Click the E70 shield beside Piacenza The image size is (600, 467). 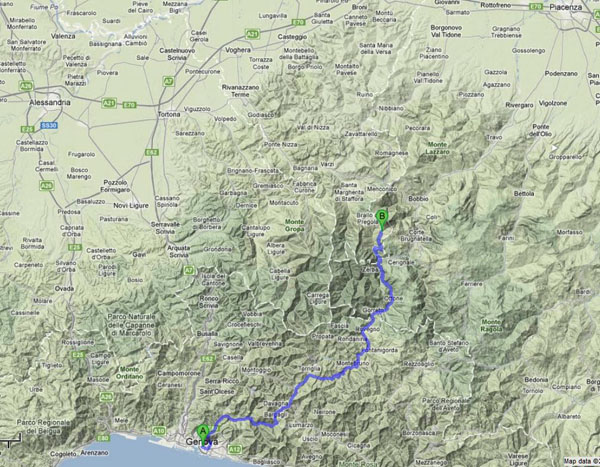click(536, 7)
